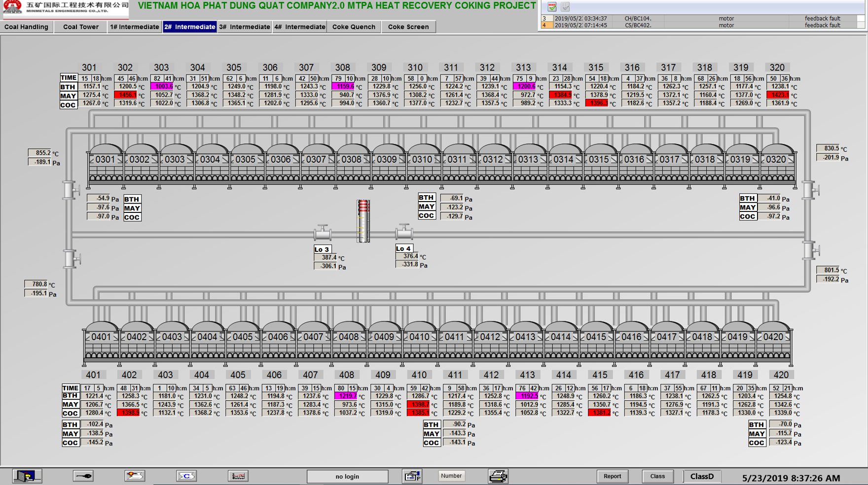Screen dimensions: 868x485
Task: Click the Number button
Action: [451, 476]
